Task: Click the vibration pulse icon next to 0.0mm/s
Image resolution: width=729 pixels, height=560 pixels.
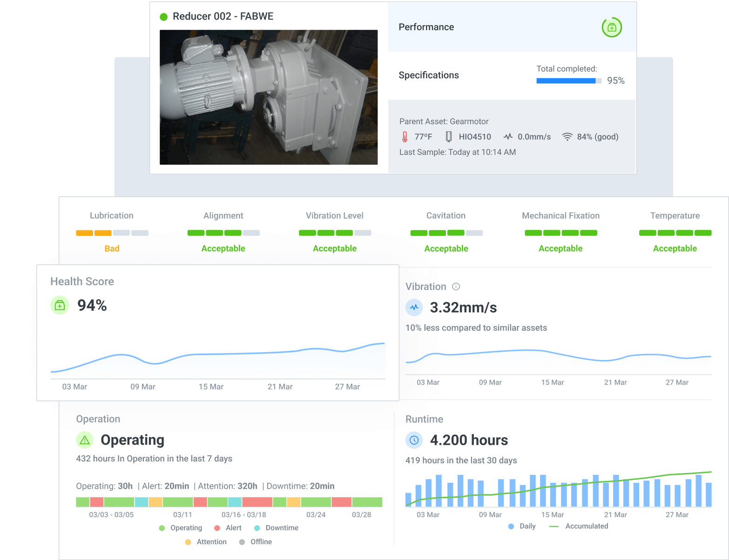Action: click(508, 137)
